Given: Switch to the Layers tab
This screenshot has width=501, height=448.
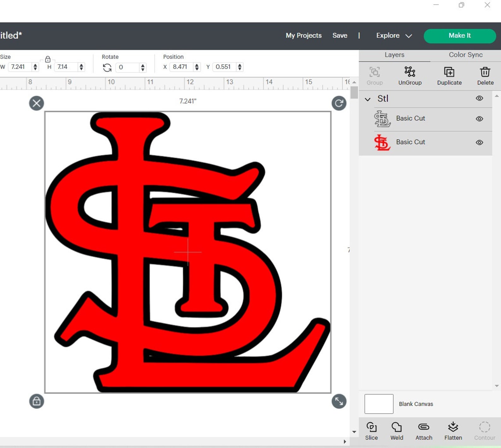Looking at the screenshot, I should click(394, 55).
